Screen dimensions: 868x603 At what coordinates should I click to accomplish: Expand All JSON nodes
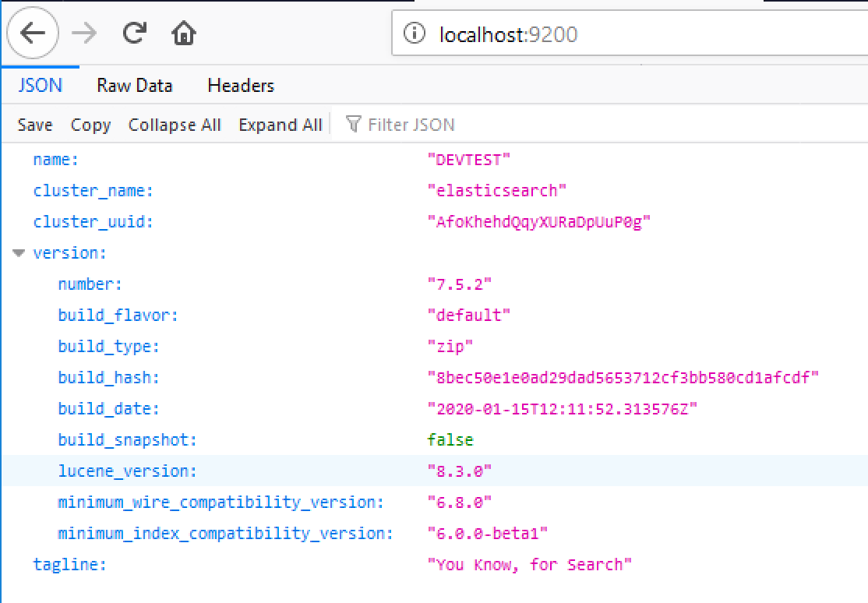tap(280, 125)
